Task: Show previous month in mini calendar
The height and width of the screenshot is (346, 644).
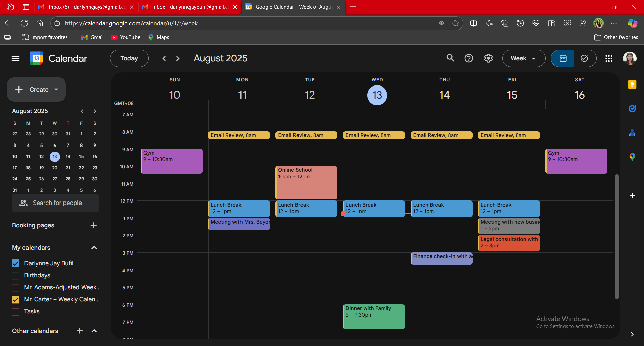Action: 82,111
